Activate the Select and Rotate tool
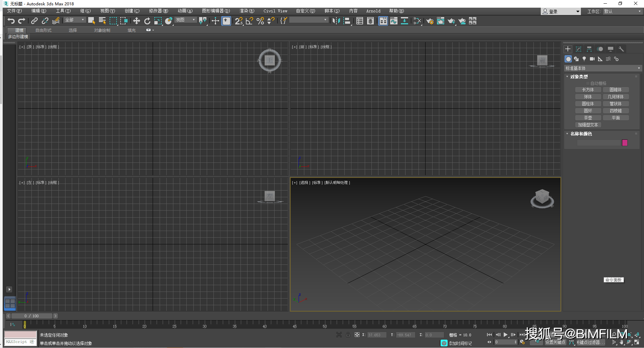This screenshot has height=348, width=644. [x=147, y=21]
